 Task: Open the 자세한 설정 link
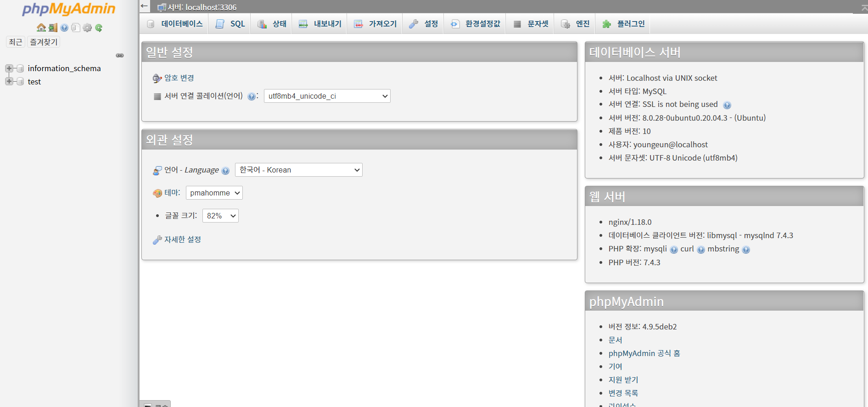183,240
